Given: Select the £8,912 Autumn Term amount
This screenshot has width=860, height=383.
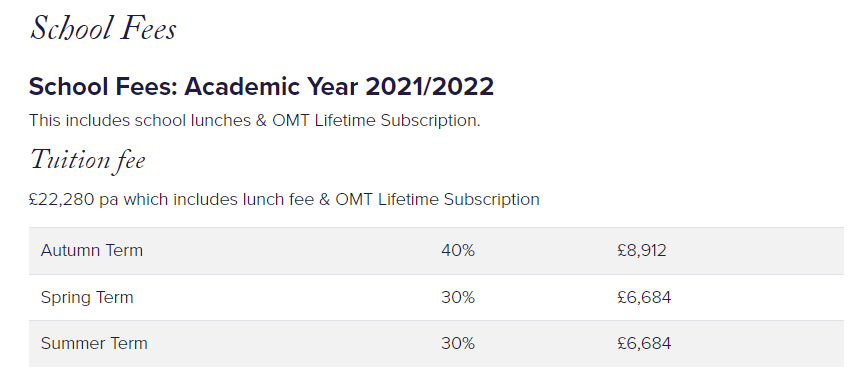Looking at the screenshot, I should pyautogui.click(x=641, y=251).
